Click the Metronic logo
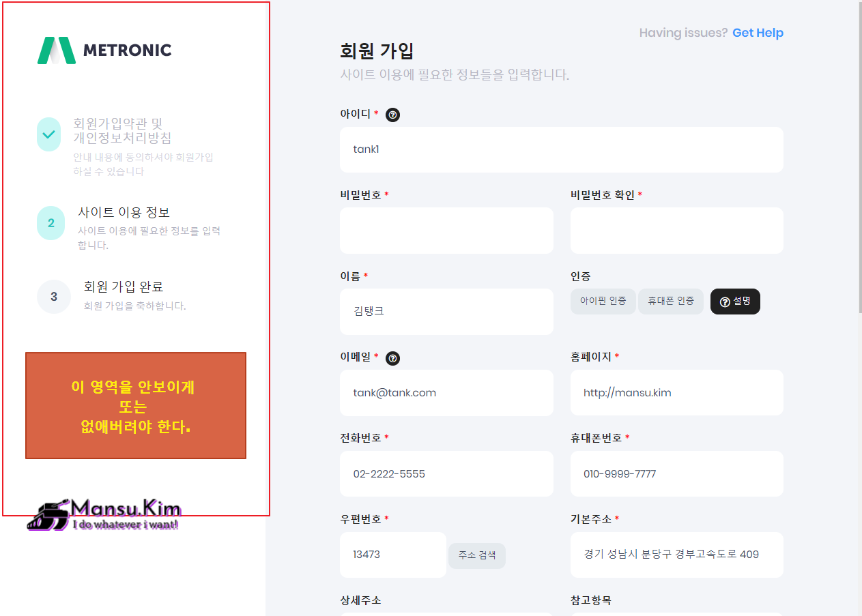This screenshot has height=616, width=862. [x=104, y=50]
